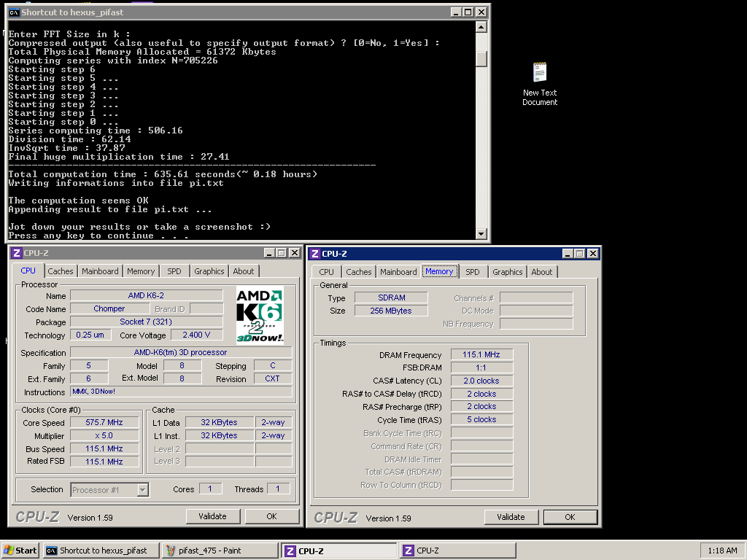Select CPU tab in left CPU-Z window
The image size is (747, 560).
point(28,271)
